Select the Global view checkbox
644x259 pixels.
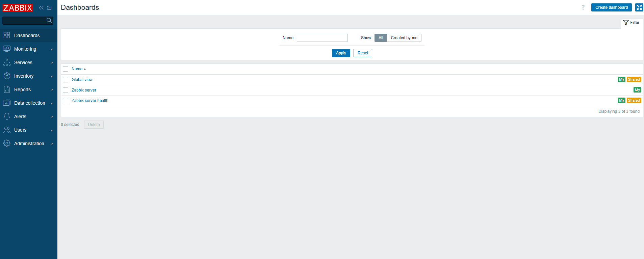(x=66, y=80)
